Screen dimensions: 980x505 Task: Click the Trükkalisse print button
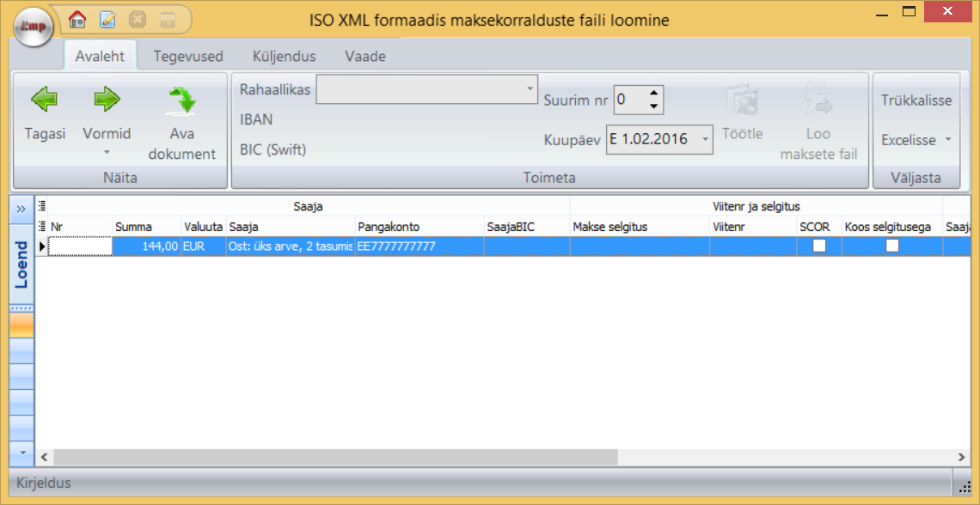(x=916, y=100)
